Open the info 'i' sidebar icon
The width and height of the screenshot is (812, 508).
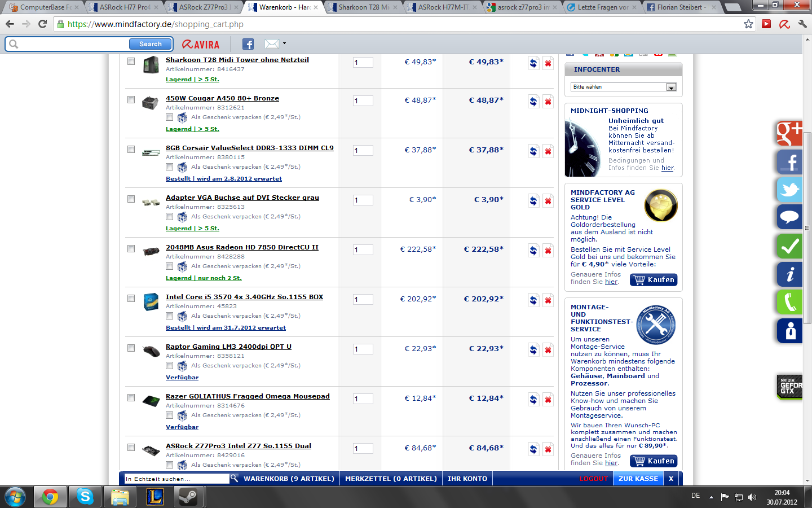[x=789, y=274]
